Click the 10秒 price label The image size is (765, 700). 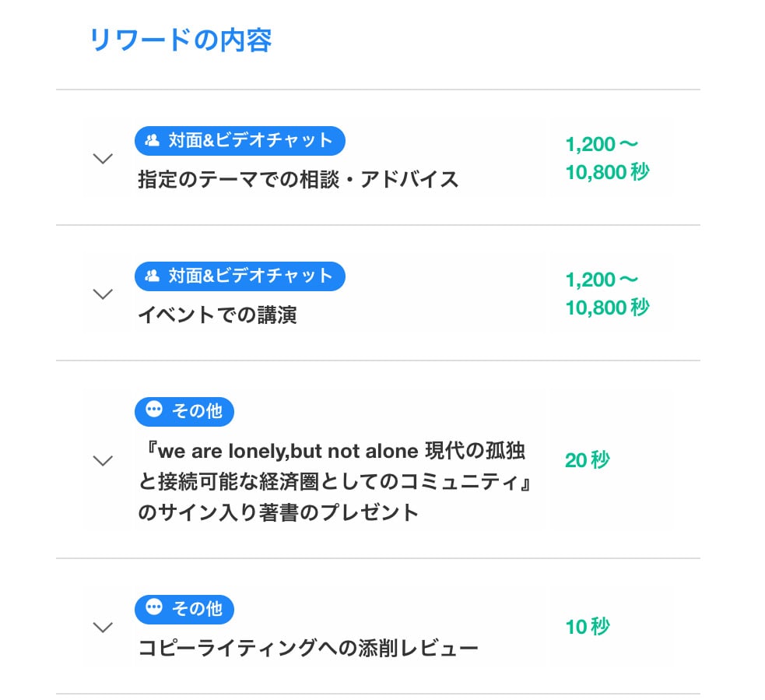coord(588,627)
